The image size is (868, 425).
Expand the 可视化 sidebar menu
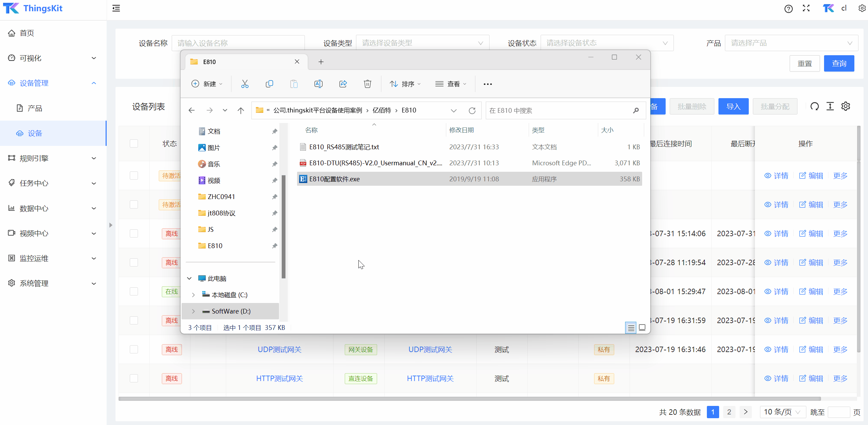click(53, 58)
